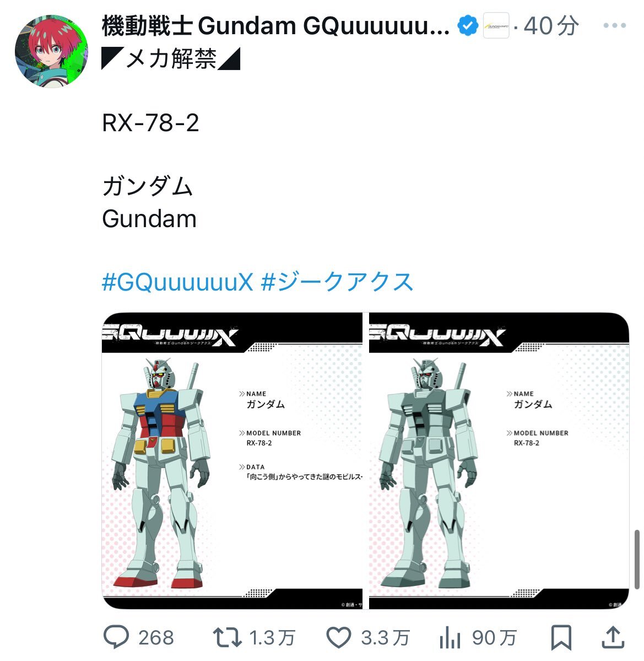
Task: Click the 1.3万 repost count
Action: coord(272,638)
